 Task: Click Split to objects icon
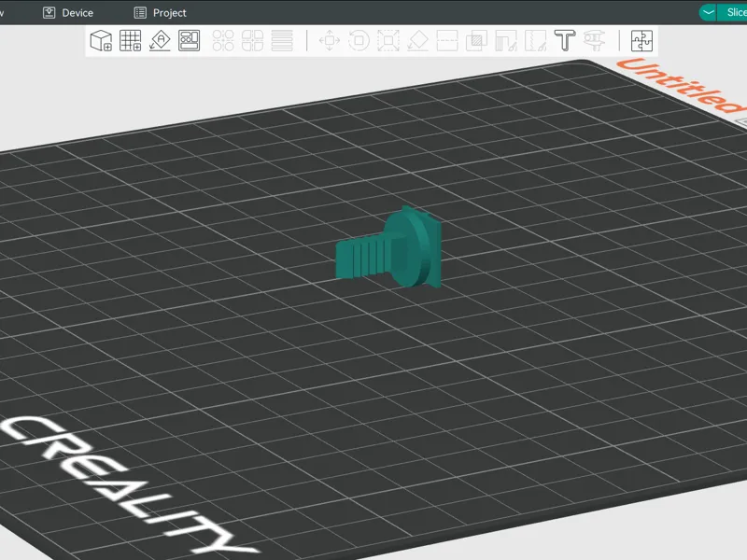pos(223,40)
